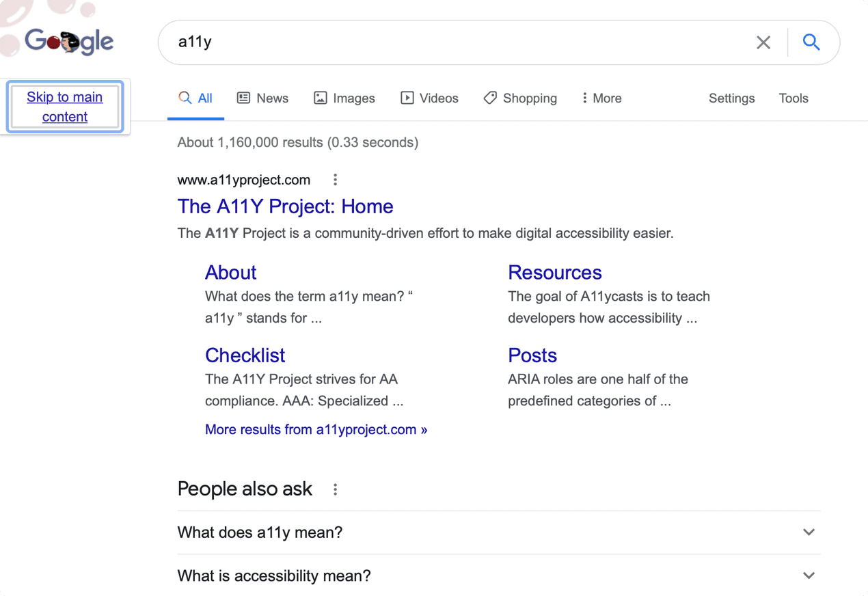Click the snippet "ARIA roles are one half of the"

(x=598, y=379)
